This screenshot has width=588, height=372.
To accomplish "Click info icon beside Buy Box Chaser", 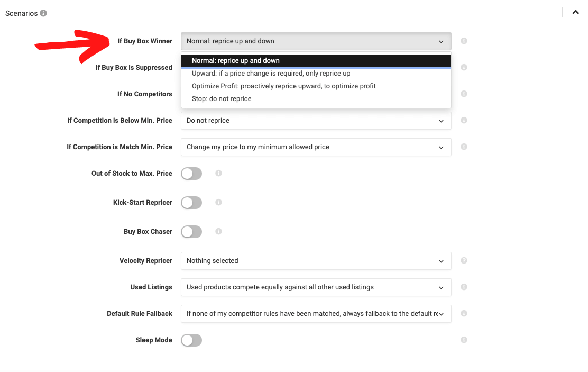I will click(x=218, y=231).
